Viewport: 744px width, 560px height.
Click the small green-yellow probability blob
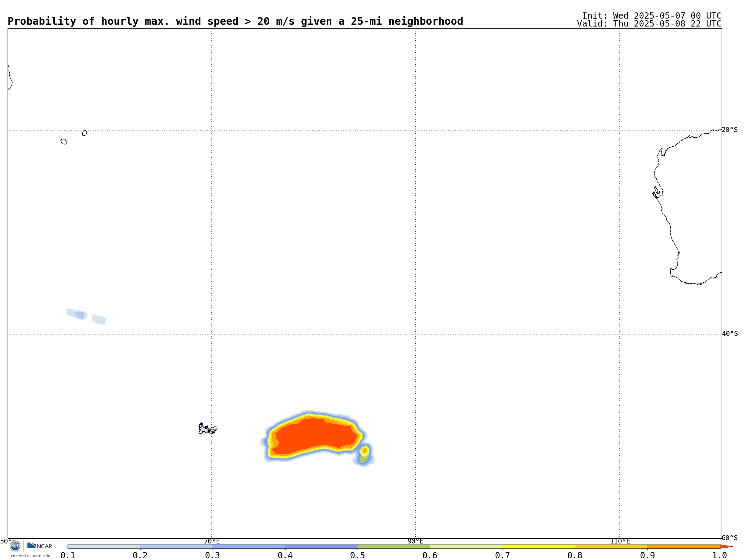click(x=364, y=455)
